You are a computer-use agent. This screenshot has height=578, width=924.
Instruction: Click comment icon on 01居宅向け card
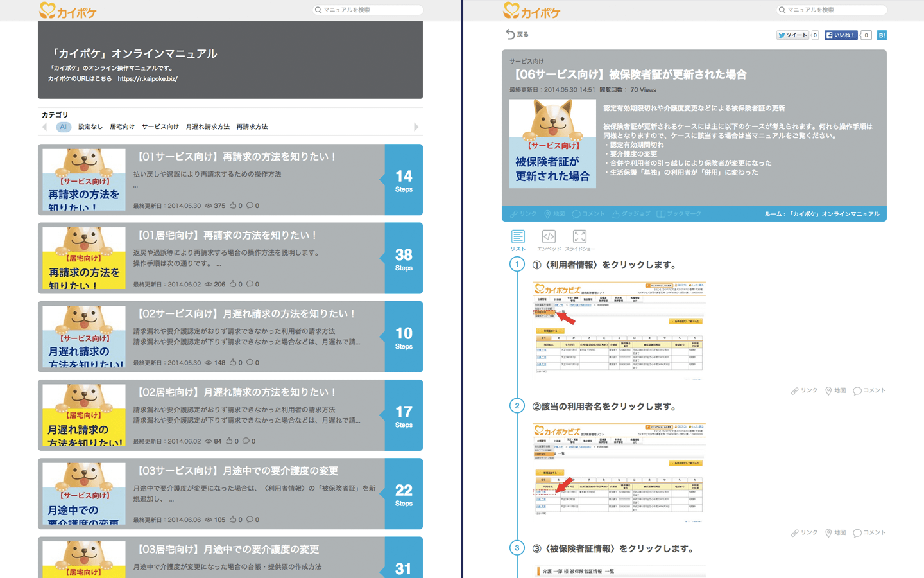point(250,284)
